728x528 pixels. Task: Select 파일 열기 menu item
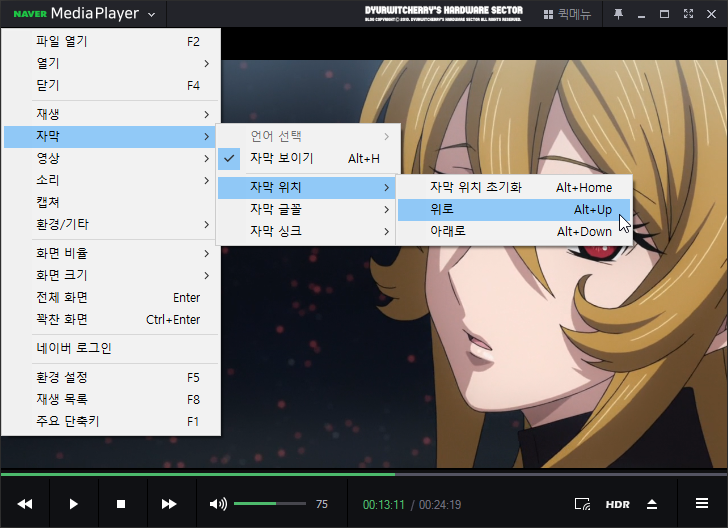[x=111, y=41]
